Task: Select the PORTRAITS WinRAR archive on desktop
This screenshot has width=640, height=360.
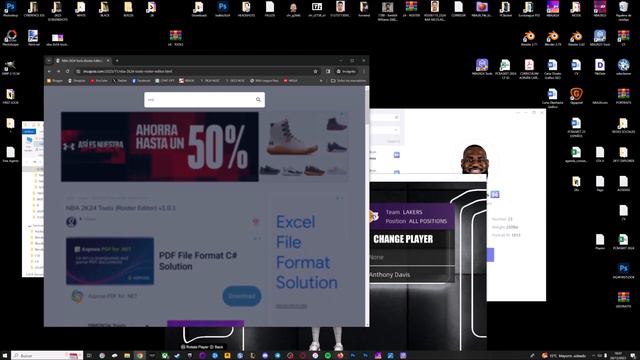Action: (623, 96)
